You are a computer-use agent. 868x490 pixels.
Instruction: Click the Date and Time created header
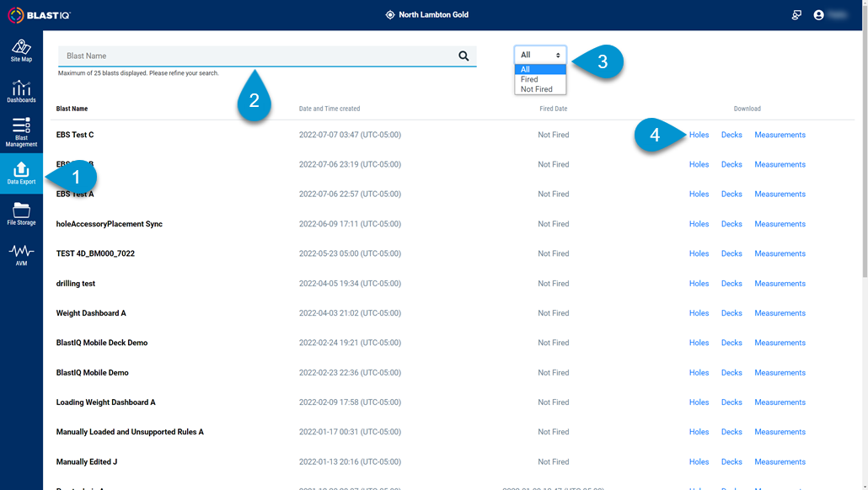click(x=330, y=109)
